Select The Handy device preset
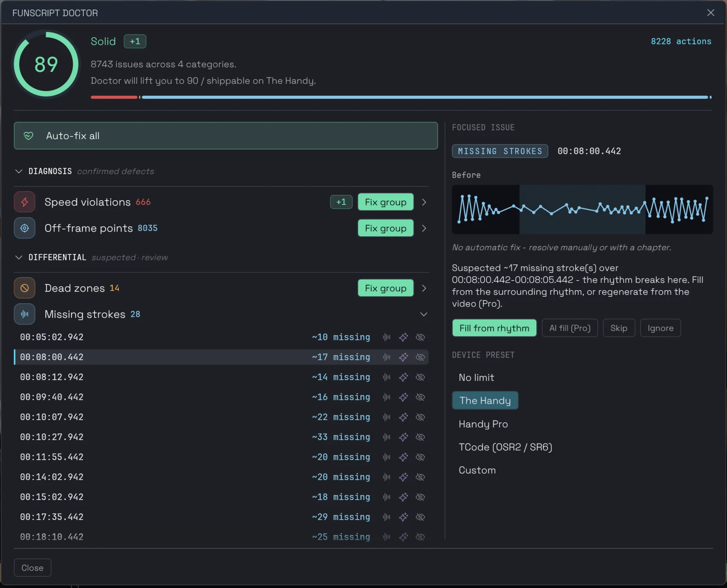This screenshot has width=727, height=588. pos(485,400)
